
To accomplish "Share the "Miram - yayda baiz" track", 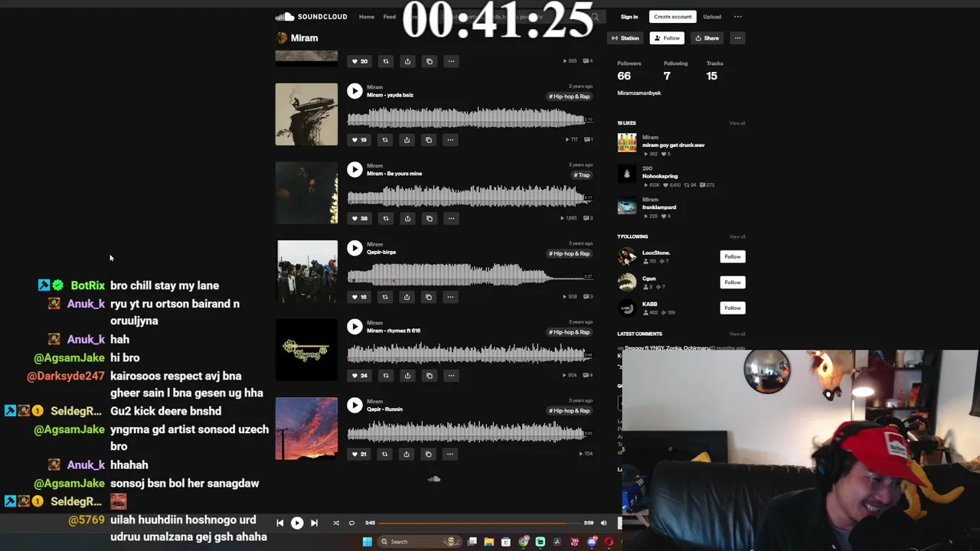I will coord(407,140).
